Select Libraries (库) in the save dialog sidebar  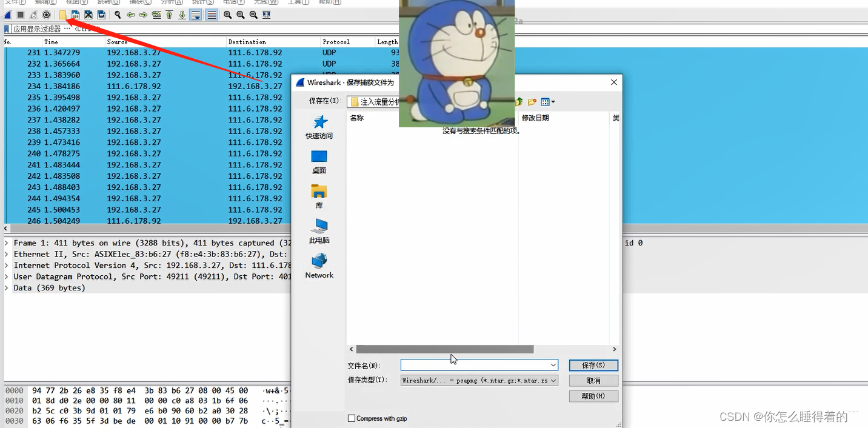pyautogui.click(x=319, y=197)
